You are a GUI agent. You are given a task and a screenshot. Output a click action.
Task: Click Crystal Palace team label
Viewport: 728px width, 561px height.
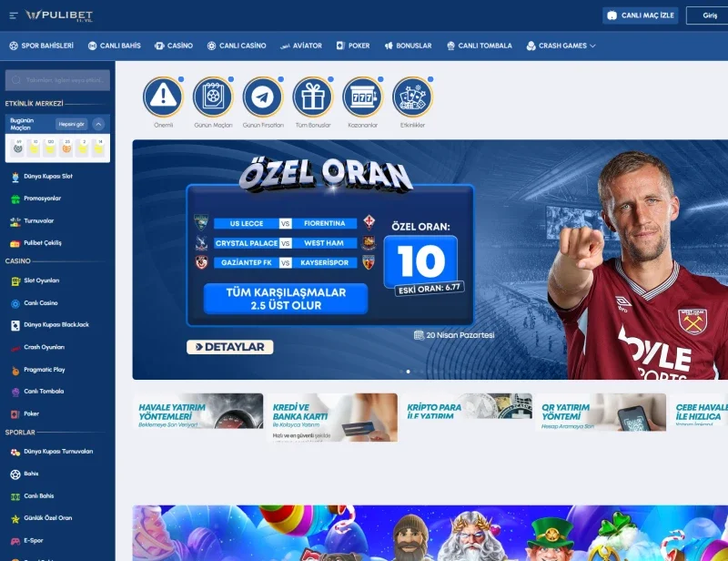tap(246, 243)
